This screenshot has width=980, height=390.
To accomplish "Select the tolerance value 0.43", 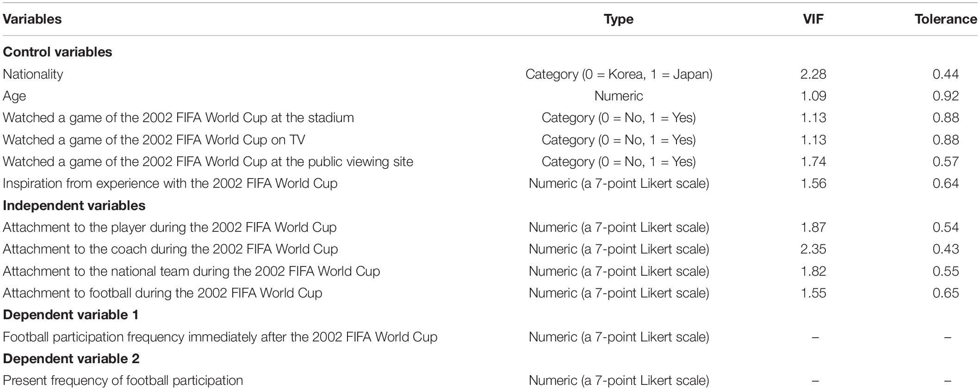I will 946,249.
